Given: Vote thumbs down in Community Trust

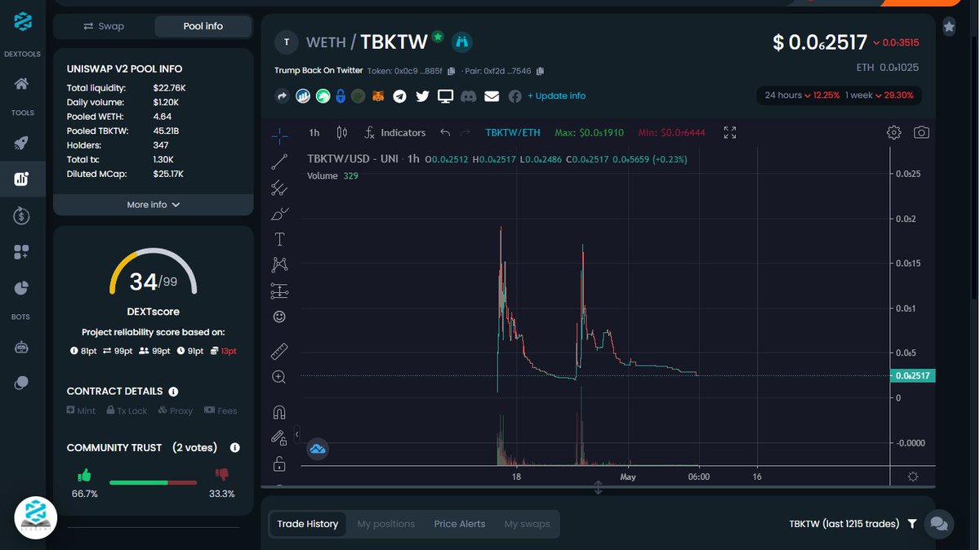Looking at the screenshot, I should click(x=221, y=475).
